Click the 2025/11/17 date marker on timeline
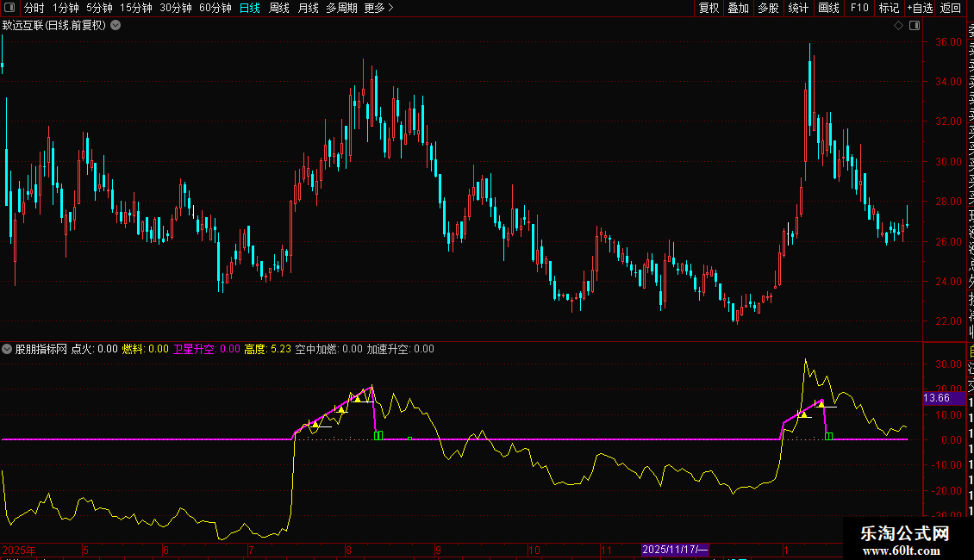The width and height of the screenshot is (974, 560). 675,550
